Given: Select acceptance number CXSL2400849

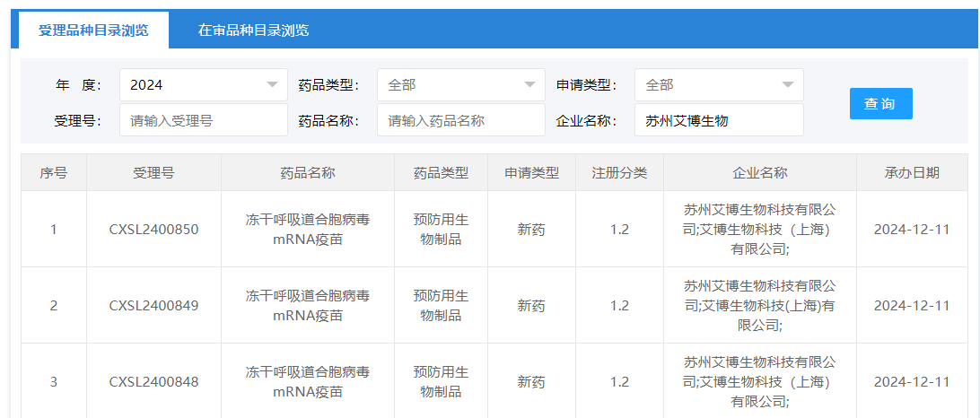Looking at the screenshot, I should point(153,306).
